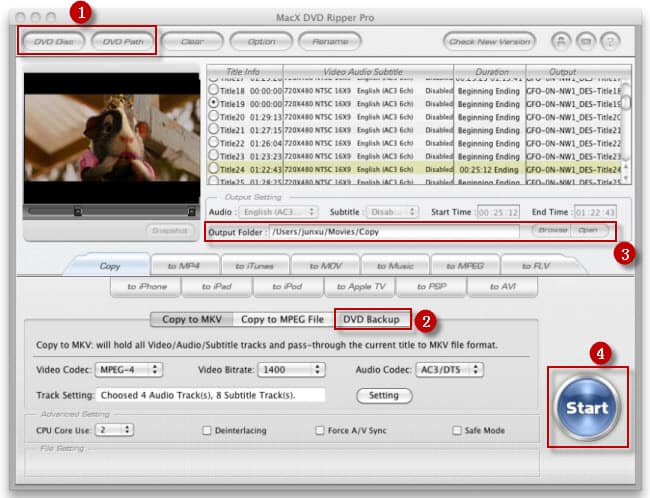650x498 pixels.
Task: Click the Snapshot button
Action: click(x=170, y=231)
